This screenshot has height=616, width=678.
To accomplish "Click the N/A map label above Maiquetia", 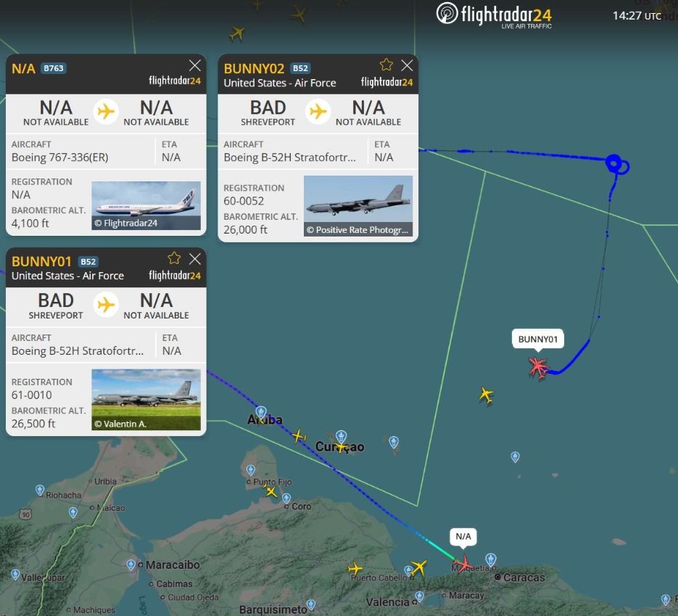I will click(x=463, y=537).
